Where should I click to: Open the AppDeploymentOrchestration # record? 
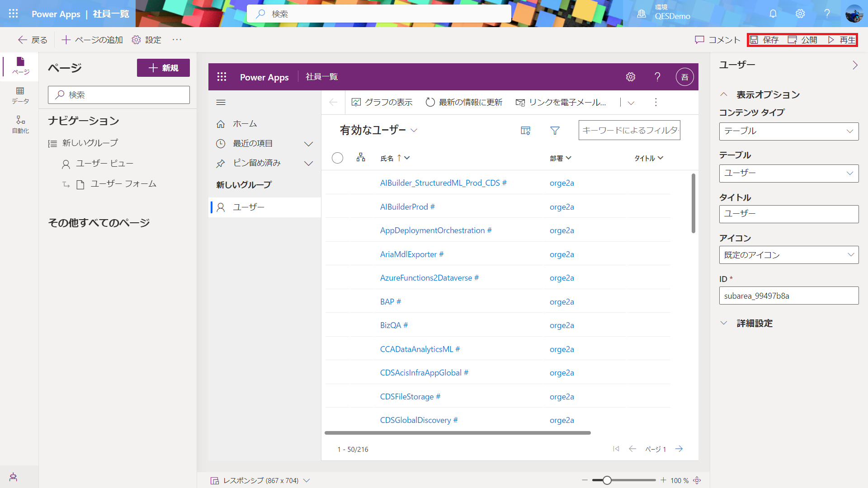coord(436,230)
